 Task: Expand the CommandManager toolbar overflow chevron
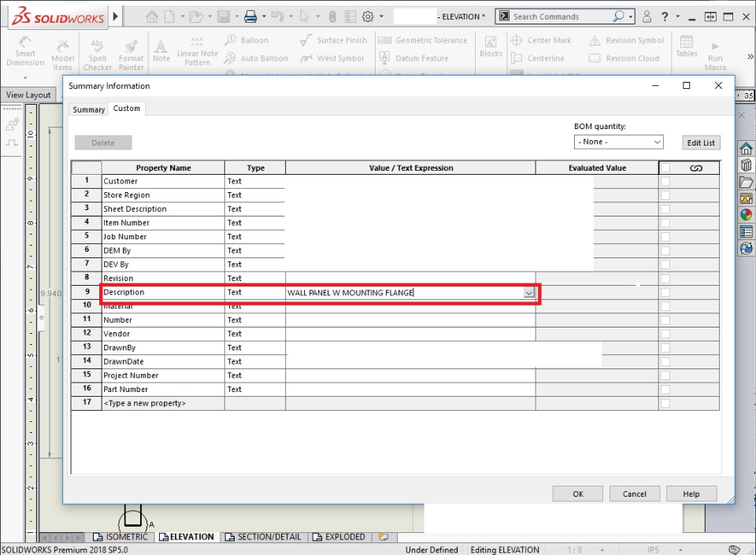click(x=750, y=57)
